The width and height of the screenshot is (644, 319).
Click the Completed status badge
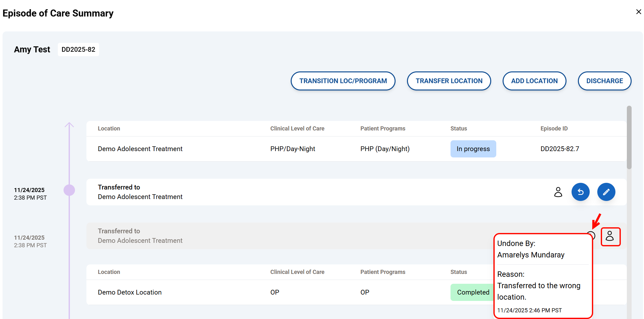(x=472, y=292)
